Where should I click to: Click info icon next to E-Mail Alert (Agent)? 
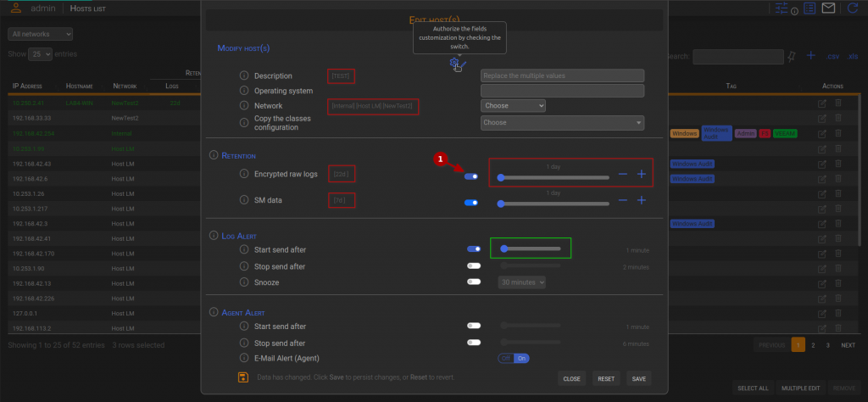click(244, 358)
